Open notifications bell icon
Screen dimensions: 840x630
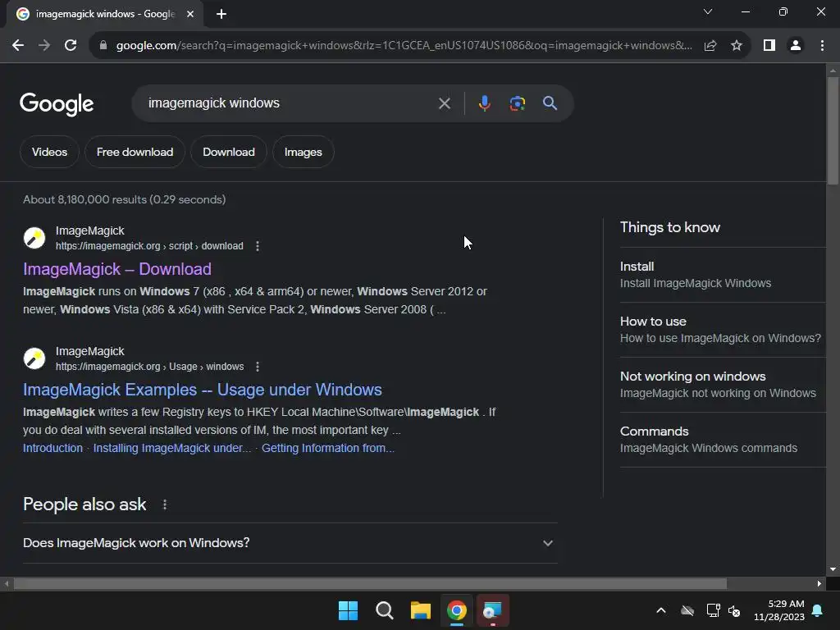coord(818,610)
